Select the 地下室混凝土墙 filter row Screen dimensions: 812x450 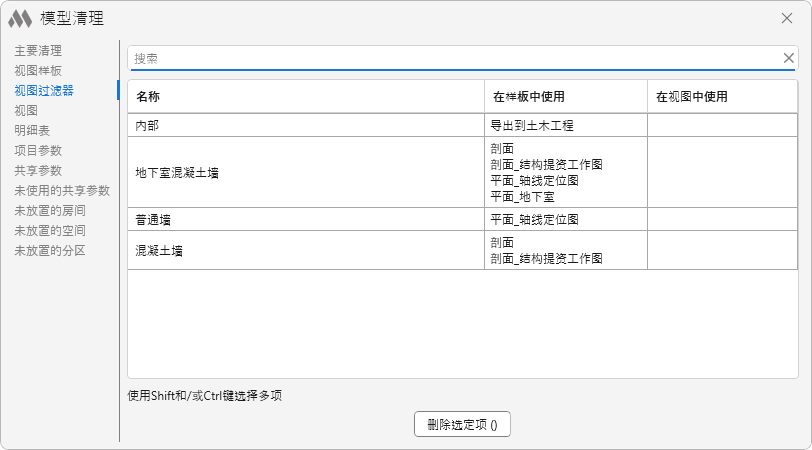pos(178,172)
